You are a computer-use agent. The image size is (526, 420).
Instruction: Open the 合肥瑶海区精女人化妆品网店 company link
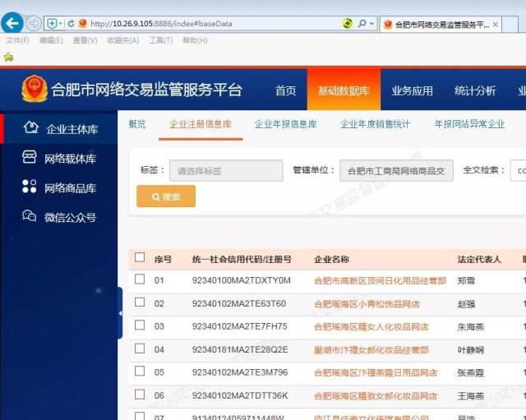(x=371, y=327)
